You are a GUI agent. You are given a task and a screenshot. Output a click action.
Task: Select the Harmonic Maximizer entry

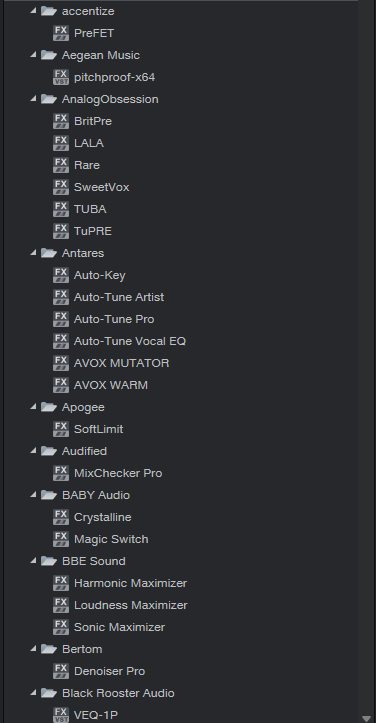click(131, 583)
